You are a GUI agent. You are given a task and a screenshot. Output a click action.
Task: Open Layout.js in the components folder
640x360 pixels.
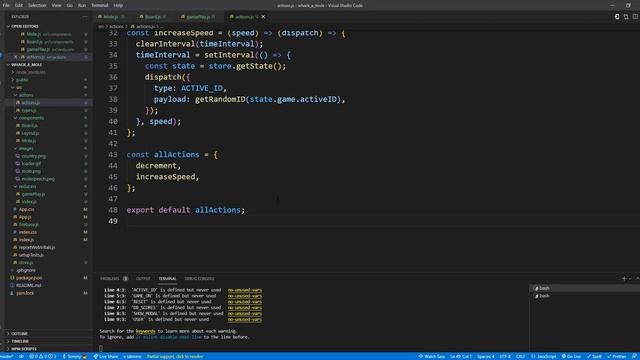(x=30, y=133)
